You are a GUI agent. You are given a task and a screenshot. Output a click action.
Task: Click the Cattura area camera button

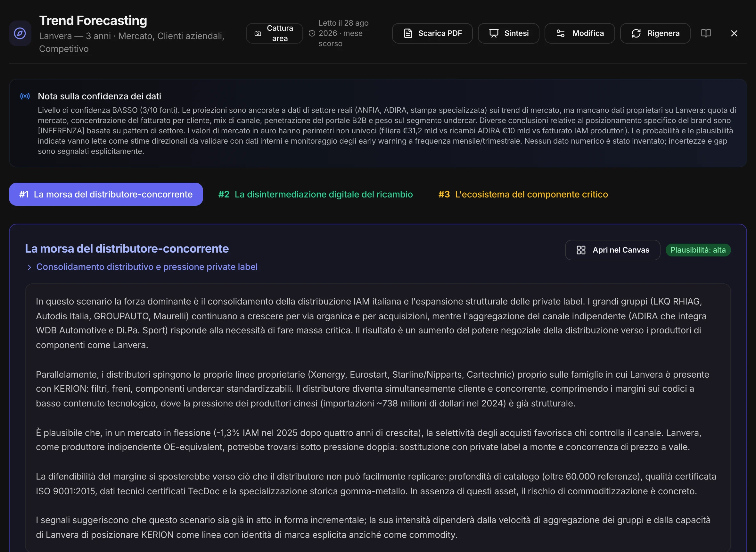[274, 33]
